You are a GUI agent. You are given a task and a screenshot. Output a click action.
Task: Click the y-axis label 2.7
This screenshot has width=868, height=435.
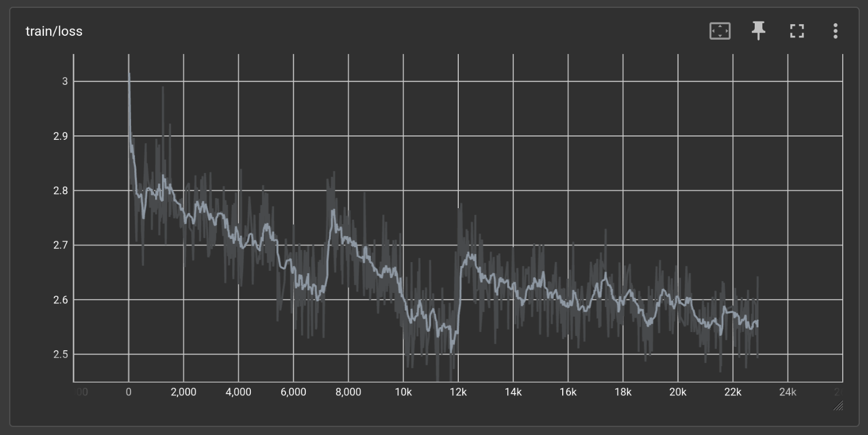61,245
